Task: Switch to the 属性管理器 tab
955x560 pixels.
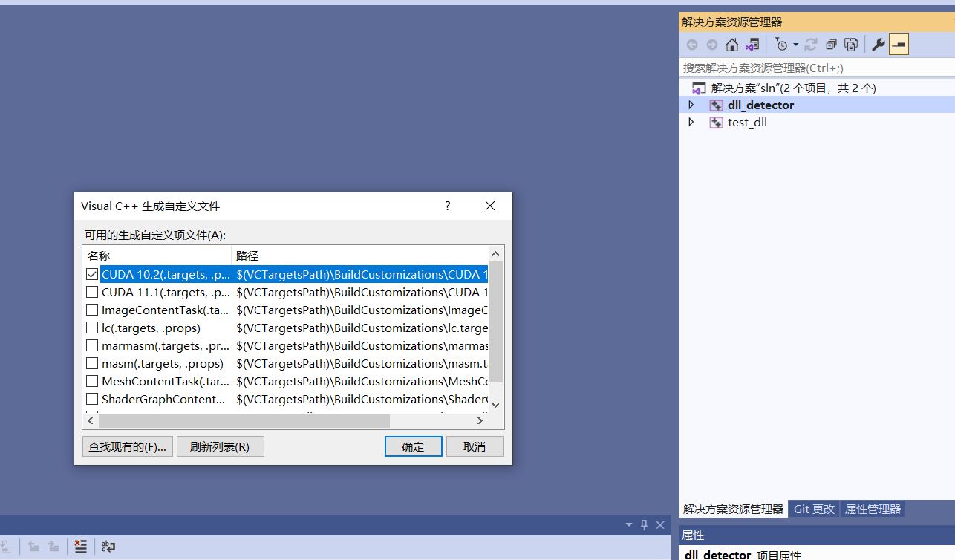Action: (873, 509)
